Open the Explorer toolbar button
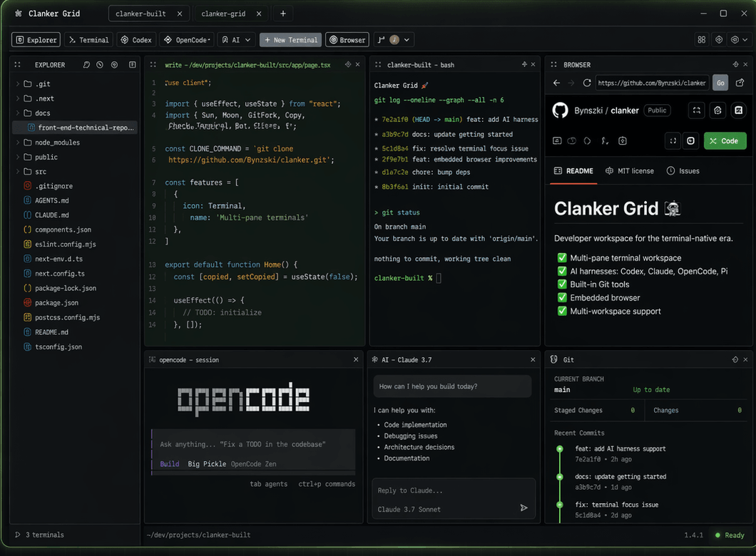756x556 pixels. (36, 40)
